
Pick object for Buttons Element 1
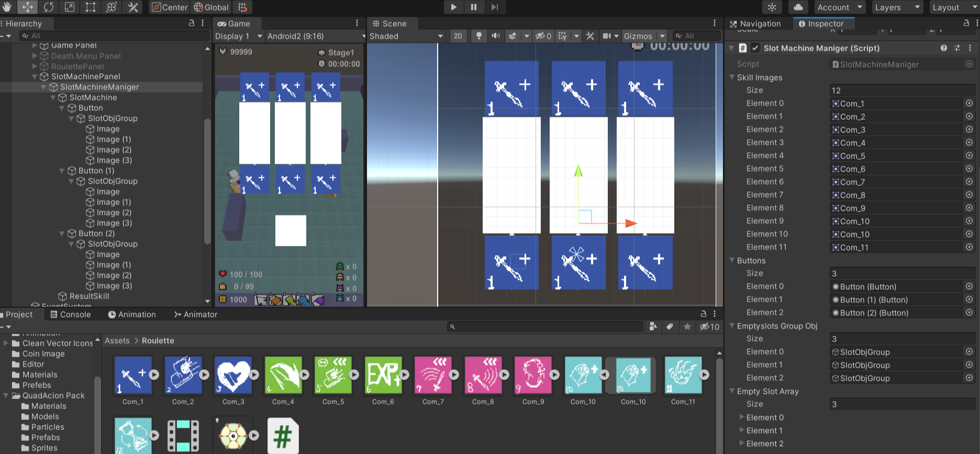[969, 300]
